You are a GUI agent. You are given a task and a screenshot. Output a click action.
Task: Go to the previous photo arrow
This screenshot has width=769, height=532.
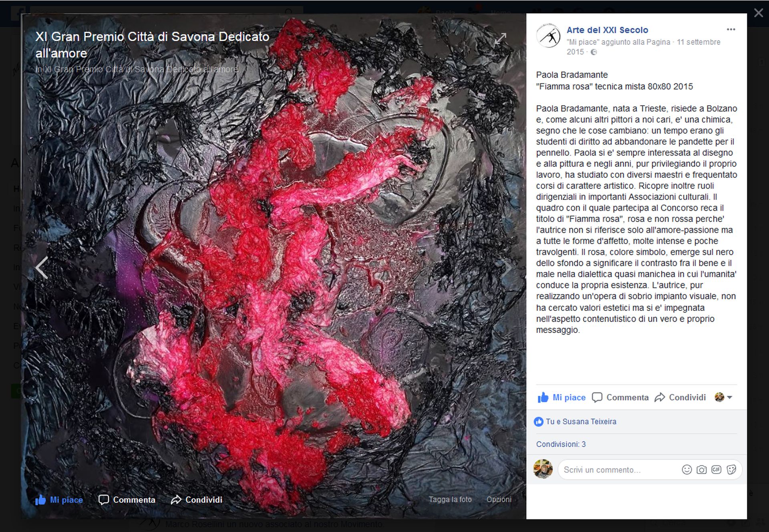42,268
